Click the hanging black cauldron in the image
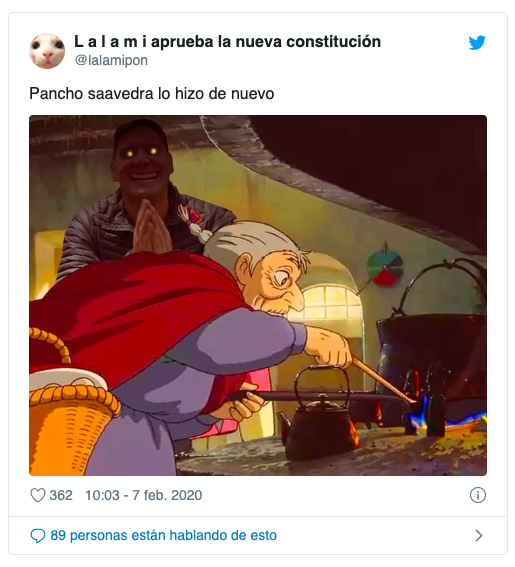Viewport: 515px width, 567px height. [x=432, y=344]
